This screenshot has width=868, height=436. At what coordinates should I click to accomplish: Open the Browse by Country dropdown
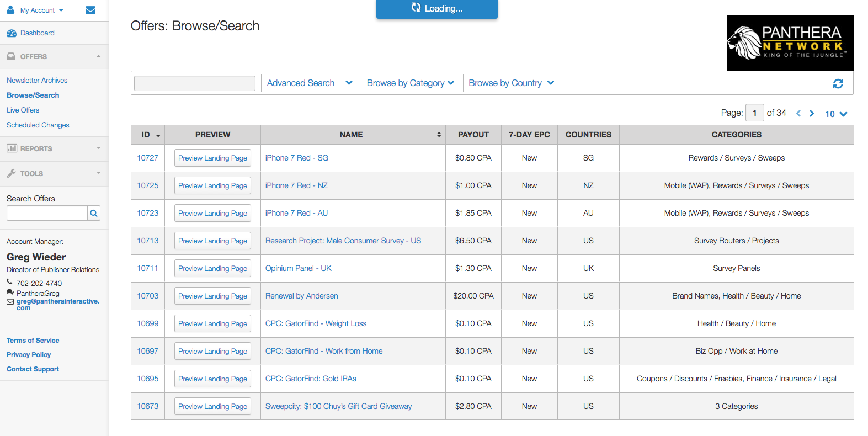pyautogui.click(x=511, y=83)
